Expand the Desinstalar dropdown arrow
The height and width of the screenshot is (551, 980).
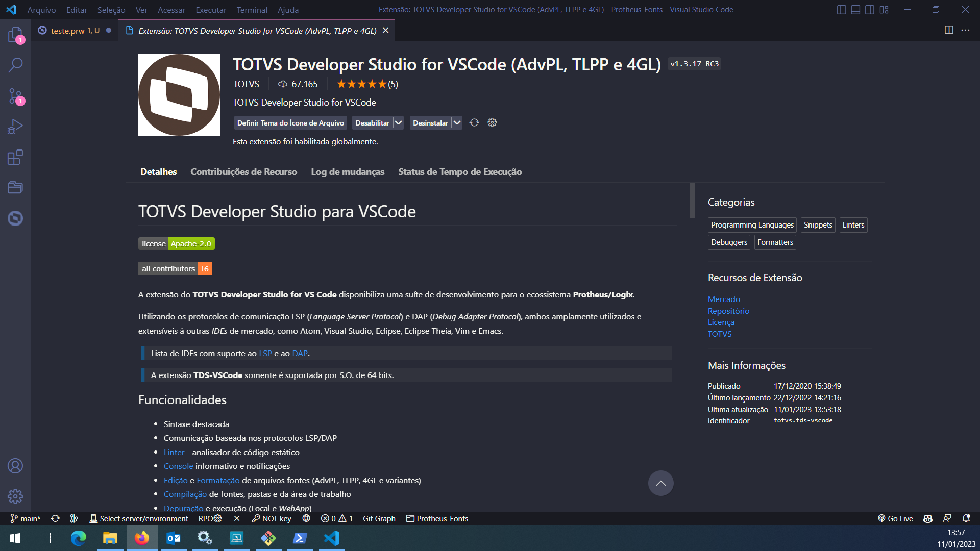[x=456, y=122]
